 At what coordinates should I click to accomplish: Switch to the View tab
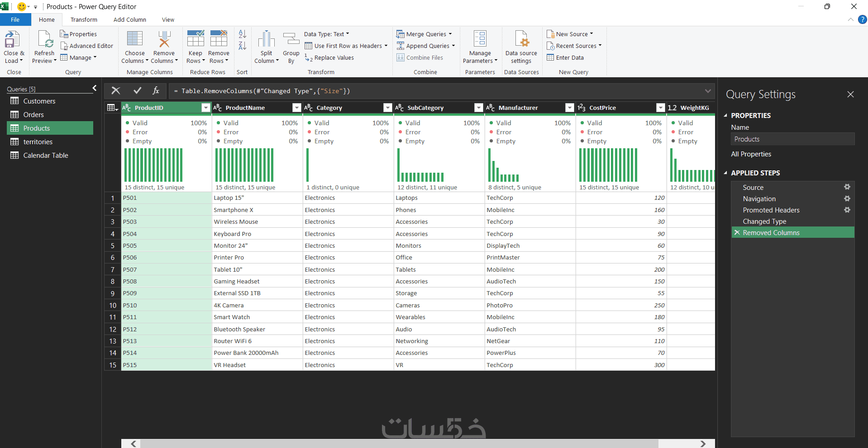pyautogui.click(x=168, y=19)
